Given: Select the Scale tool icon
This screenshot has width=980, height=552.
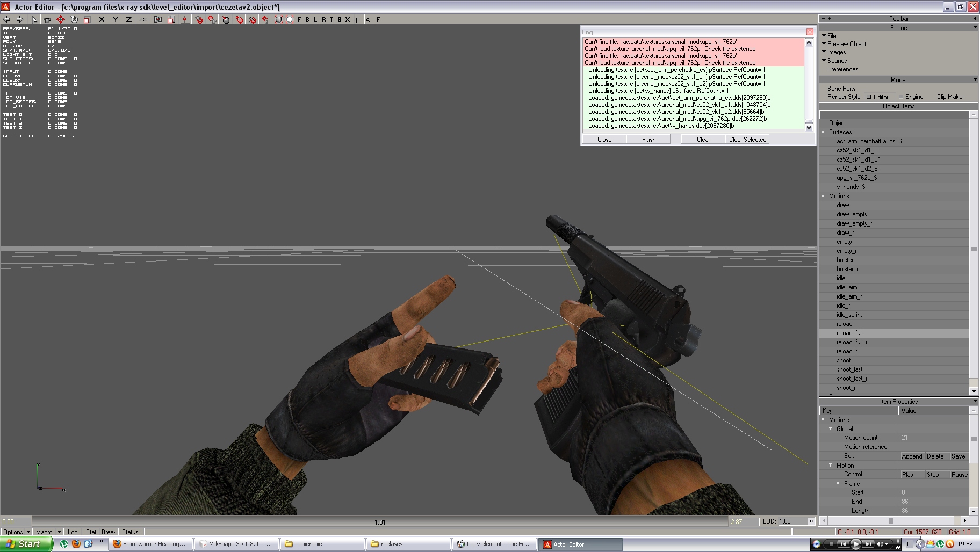Looking at the screenshot, I should tap(88, 19).
